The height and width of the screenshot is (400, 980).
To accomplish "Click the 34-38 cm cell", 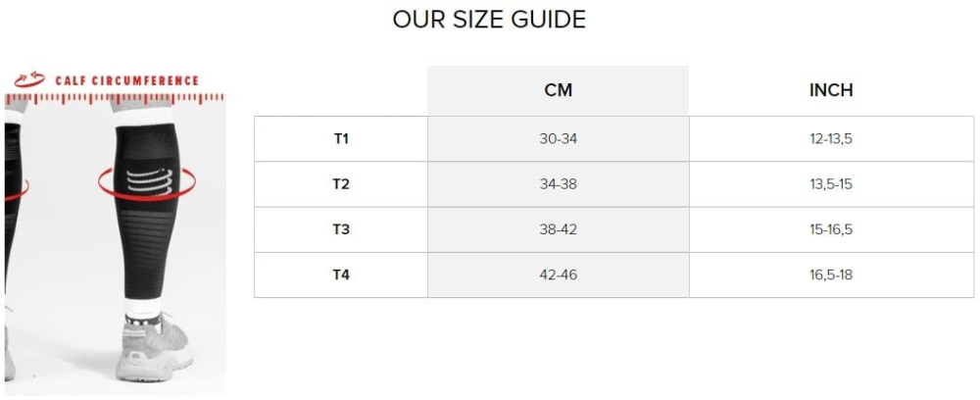I will pos(559,184).
